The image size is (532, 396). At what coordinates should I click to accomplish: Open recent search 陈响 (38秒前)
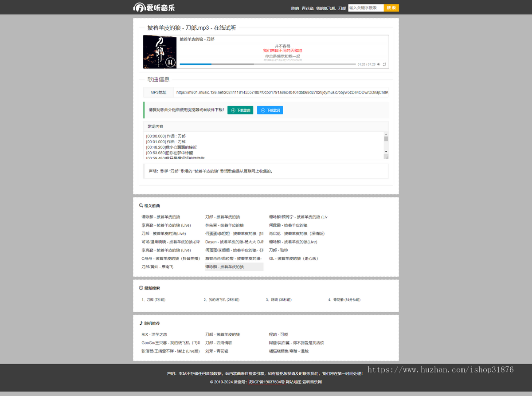(279, 300)
